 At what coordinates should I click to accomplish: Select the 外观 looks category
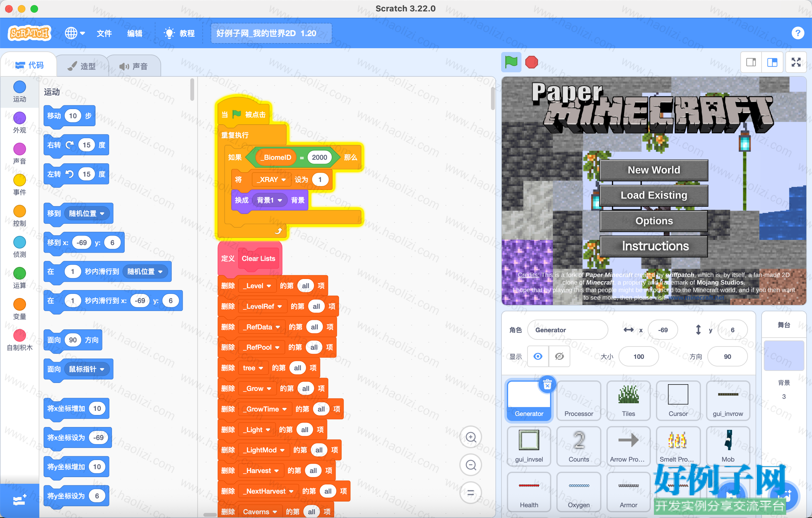(20, 123)
